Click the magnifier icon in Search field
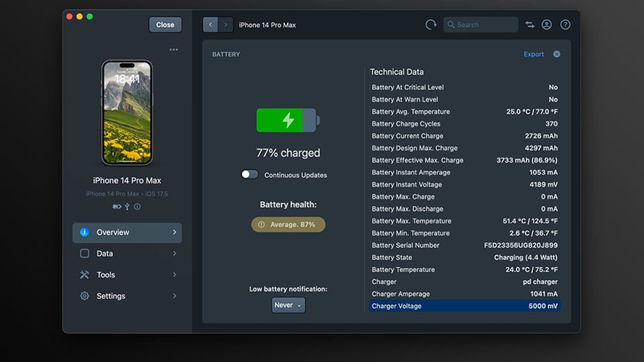Image resolution: width=644 pixels, height=362 pixels. click(x=451, y=25)
